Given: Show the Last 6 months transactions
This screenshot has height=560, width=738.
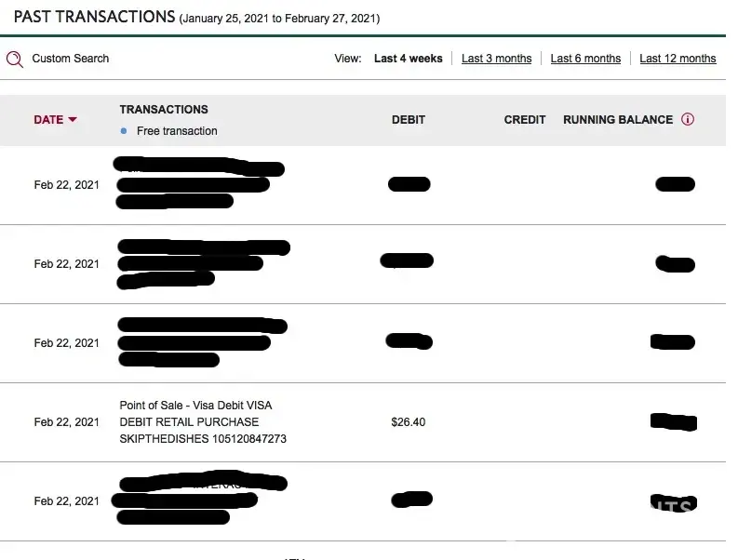Looking at the screenshot, I should (x=585, y=59).
